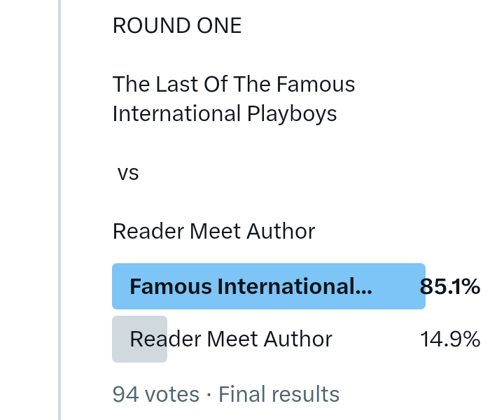Click the dot separator beside "94 votes"
This screenshot has width=504, height=420.
coord(209,395)
